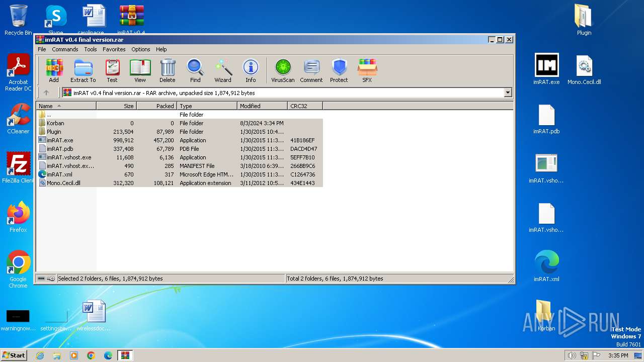Sort by the Size column header

(117, 106)
